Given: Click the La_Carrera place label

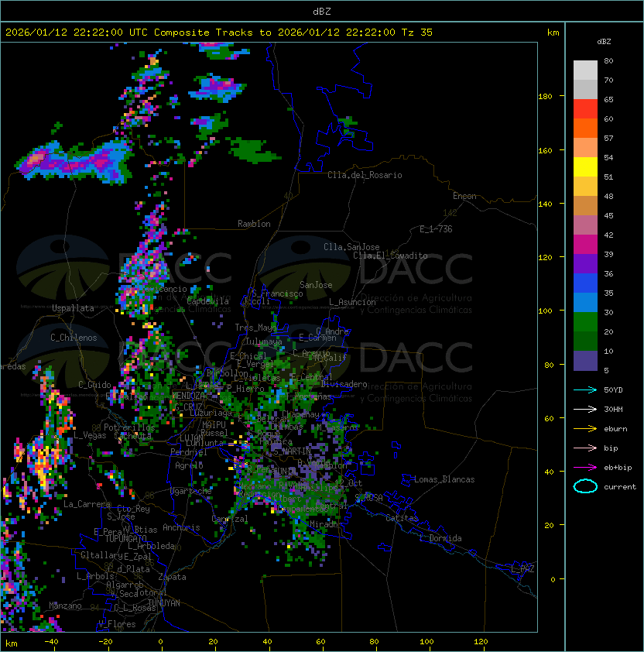Looking at the screenshot, I should [x=87, y=504].
